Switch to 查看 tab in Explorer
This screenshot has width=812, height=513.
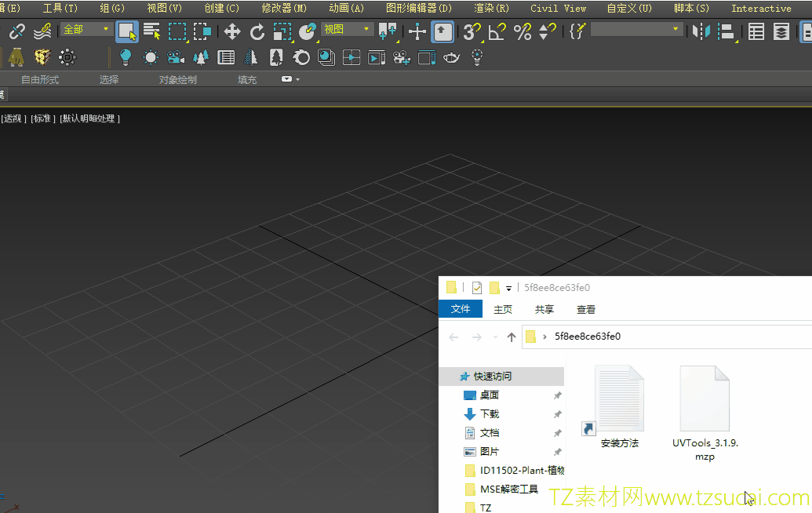click(585, 309)
